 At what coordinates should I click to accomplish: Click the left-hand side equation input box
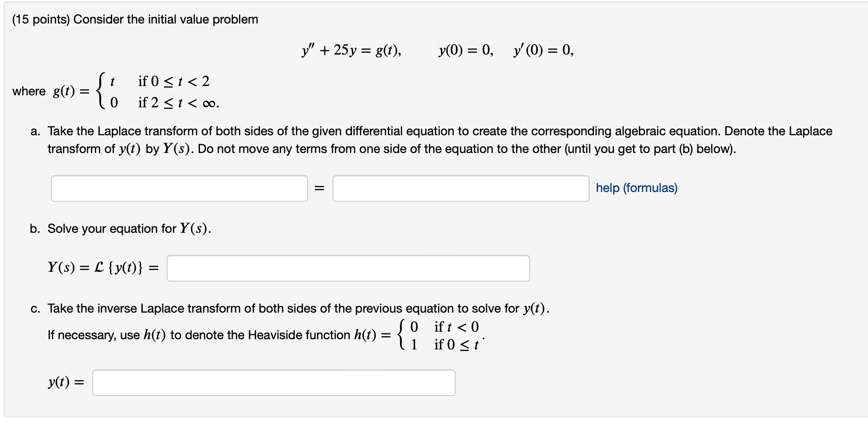coord(179,188)
